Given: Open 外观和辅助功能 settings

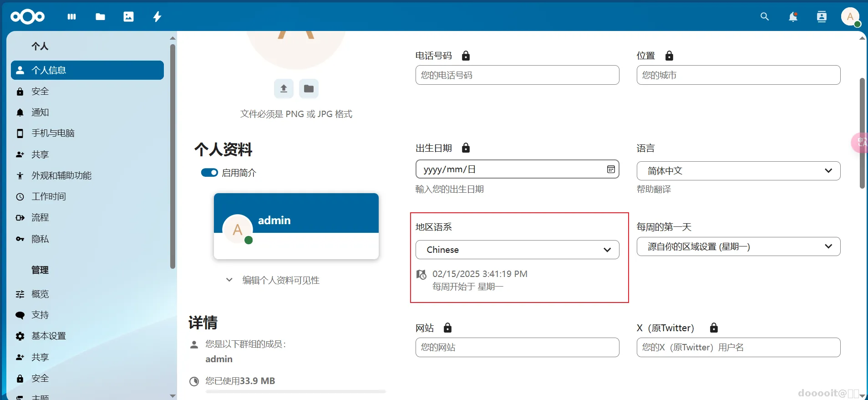Looking at the screenshot, I should (87, 175).
